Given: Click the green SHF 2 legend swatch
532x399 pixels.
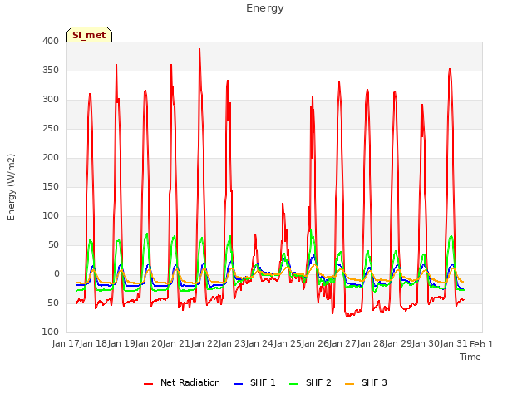Looking at the screenshot, I should 293,384.
